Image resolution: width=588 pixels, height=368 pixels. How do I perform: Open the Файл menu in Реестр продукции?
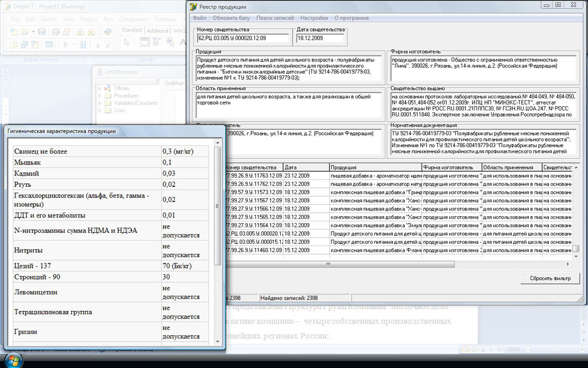click(x=199, y=18)
